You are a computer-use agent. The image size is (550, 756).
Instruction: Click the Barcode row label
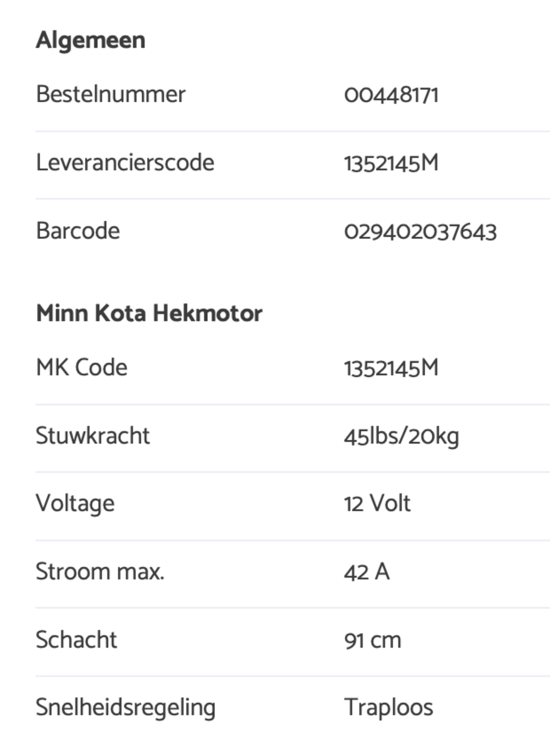tap(78, 231)
